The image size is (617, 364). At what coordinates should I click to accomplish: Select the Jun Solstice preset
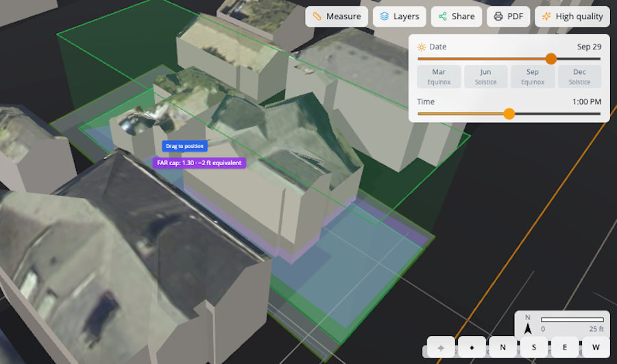485,77
